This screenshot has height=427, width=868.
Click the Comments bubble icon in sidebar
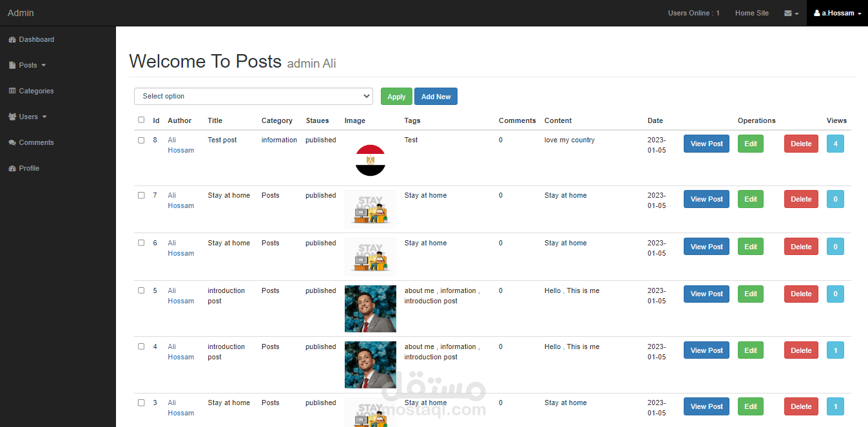pos(12,142)
